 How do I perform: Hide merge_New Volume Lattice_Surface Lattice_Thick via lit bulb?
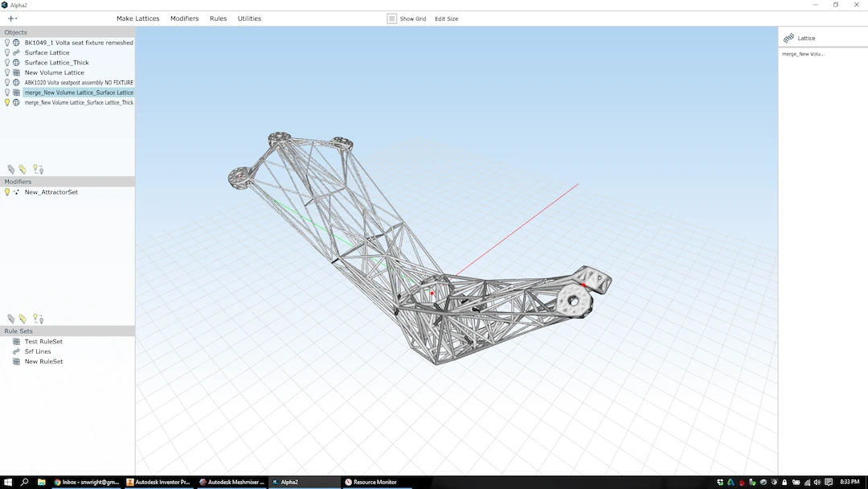point(7,102)
